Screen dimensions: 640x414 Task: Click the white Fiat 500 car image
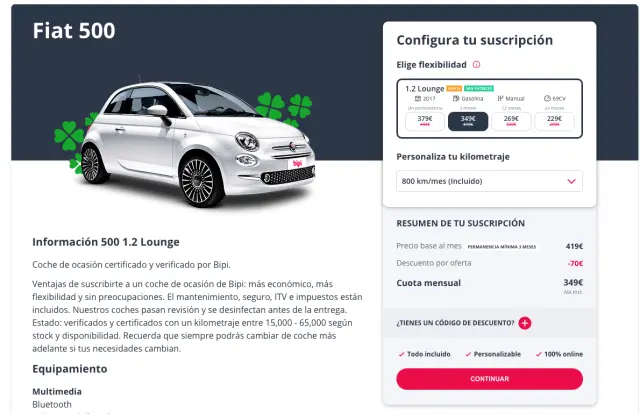coord(198,143)
